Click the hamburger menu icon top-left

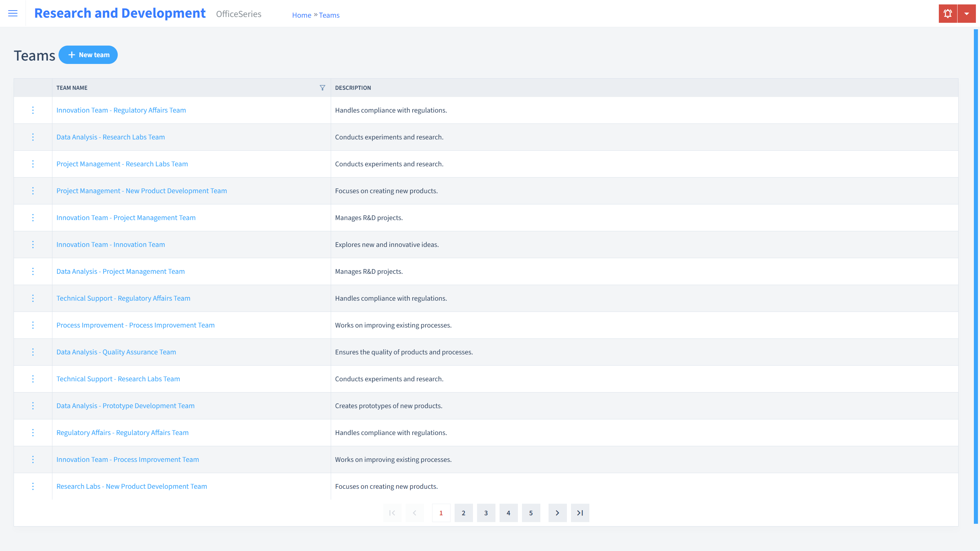(x=13, y=14)
